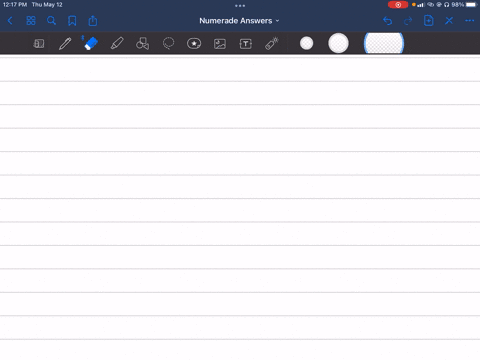Select the Highlighter tool
480x360 pixels.
pyautogui.click(x=117, y=44)
